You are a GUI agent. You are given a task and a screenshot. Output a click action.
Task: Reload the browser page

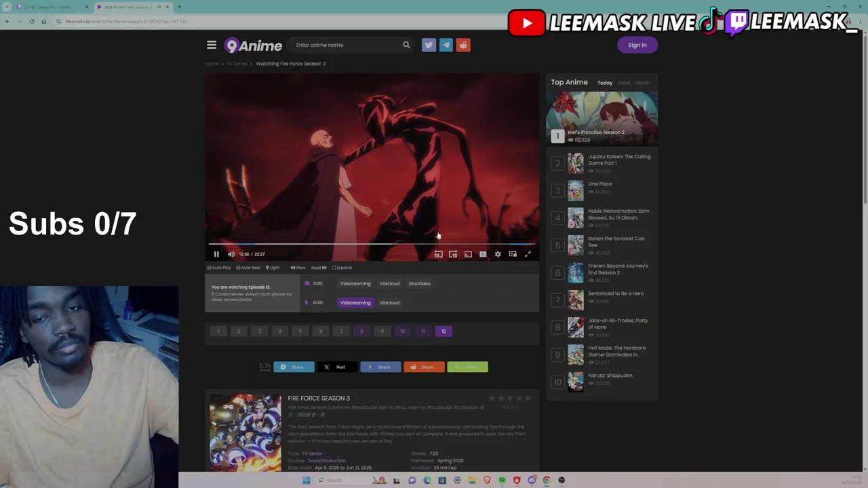[x=31, y=22]
